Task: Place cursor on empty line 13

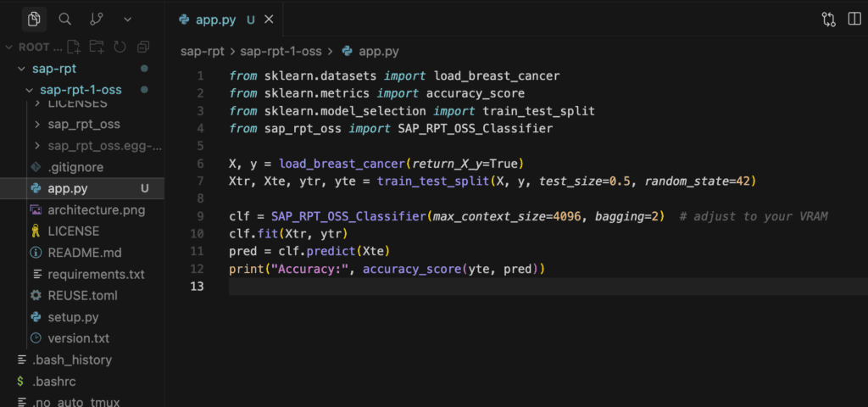Action: click(509, 287)
